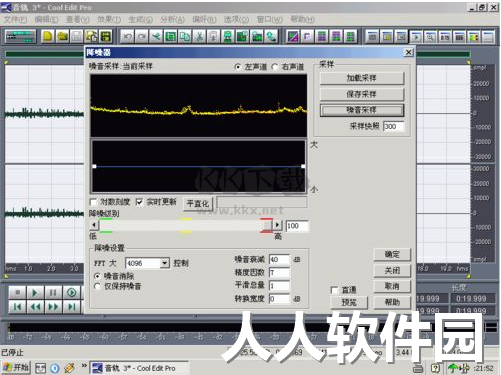Click the Play button in transport

35,293
